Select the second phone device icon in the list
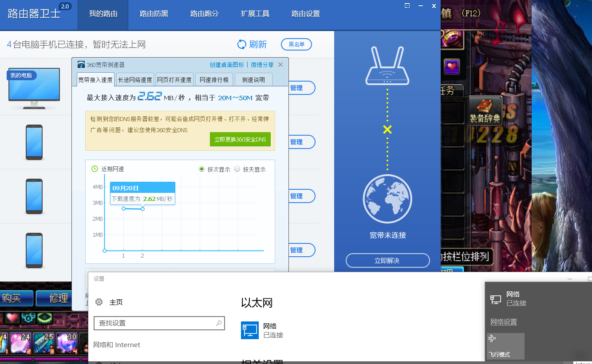 [x=34, y=196]
